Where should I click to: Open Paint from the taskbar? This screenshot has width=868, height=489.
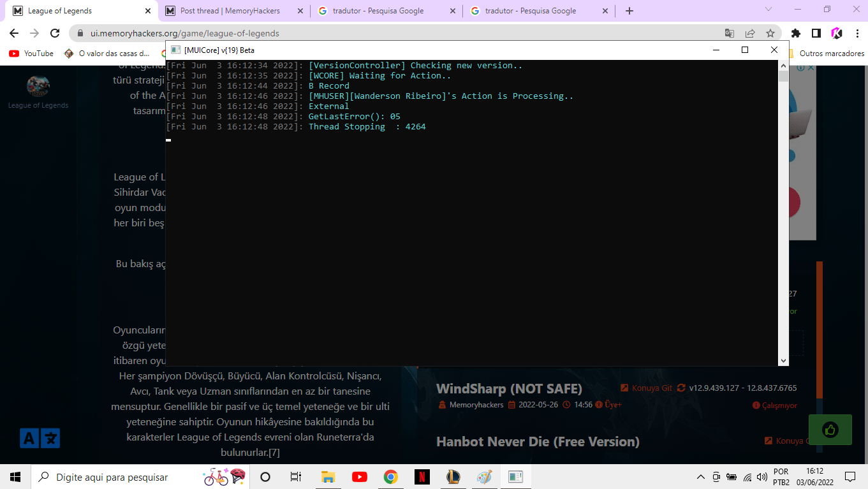coord(484,477)
